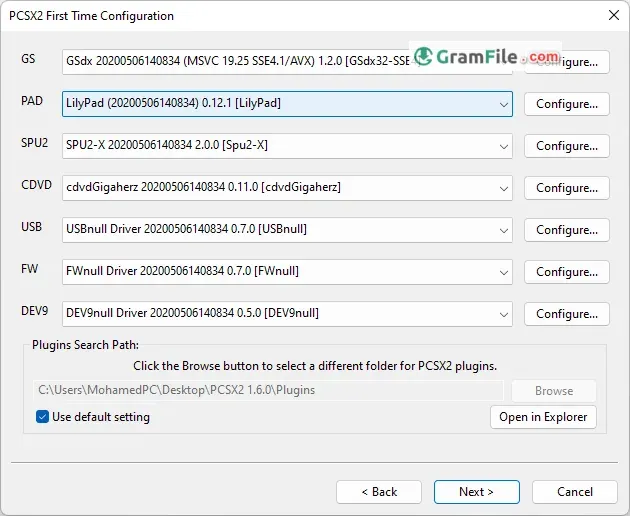Open the FW FWnull Driver dropdown
The height and width of the screenshot is (516, 630).
coord(287,272)
